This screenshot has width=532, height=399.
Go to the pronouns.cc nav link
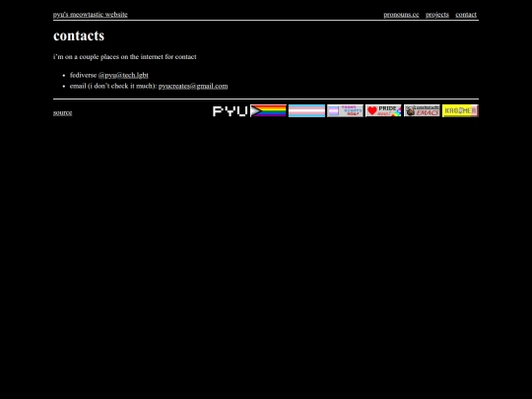pos(401,15)
